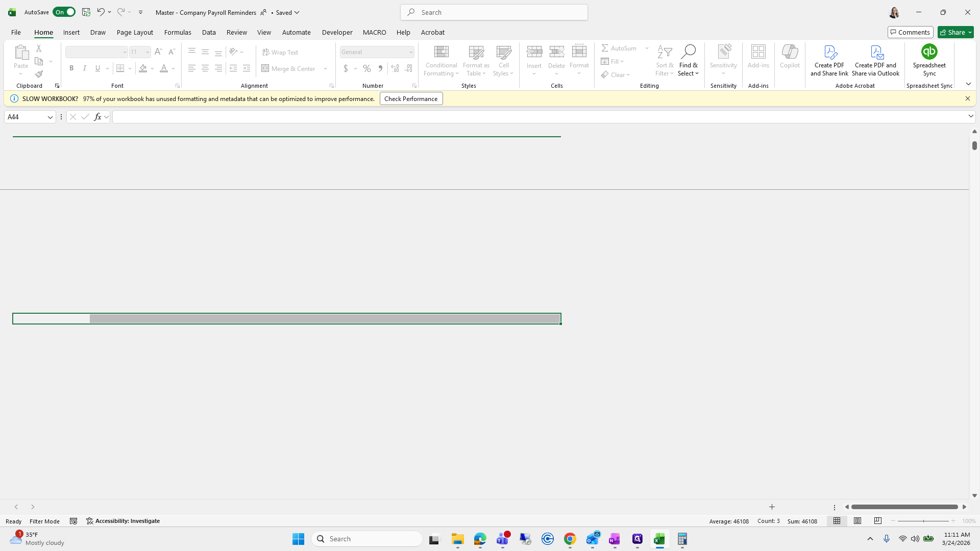Click the zoom slider in status bar
The image size is (980, 551).
click(x=923, y=521)
